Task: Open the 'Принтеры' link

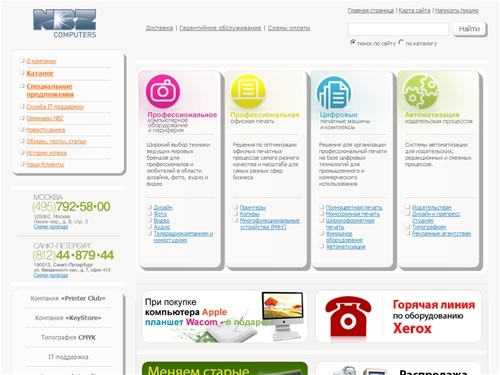Action: click(253, 207)
